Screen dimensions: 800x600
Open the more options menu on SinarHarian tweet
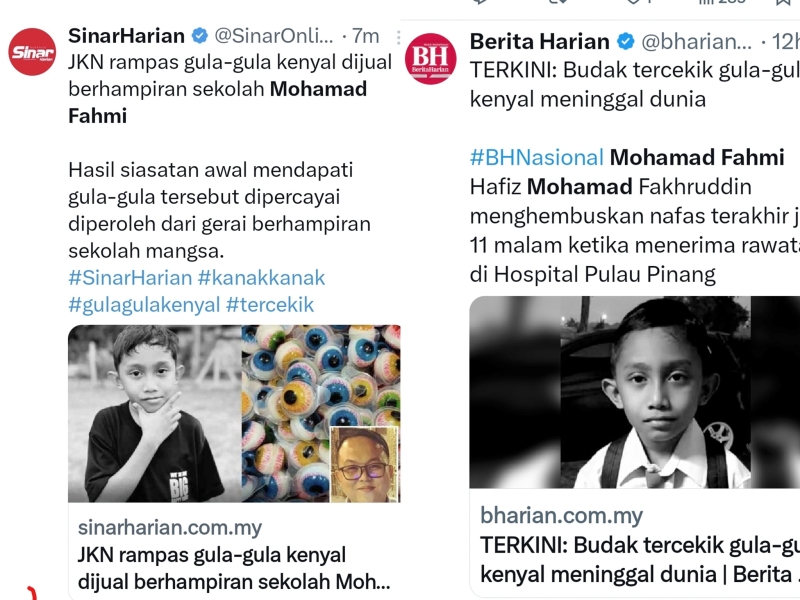[398, 37]
